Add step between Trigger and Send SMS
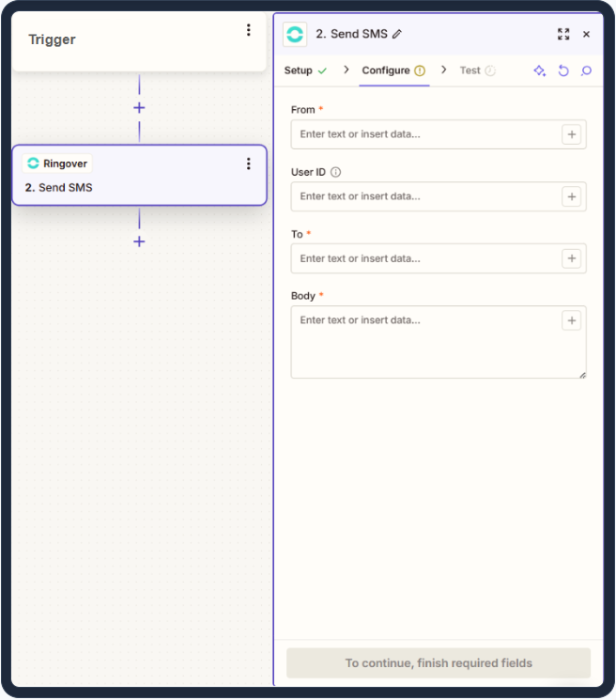This screenshot has height=700, width=616. pos(139,108)
